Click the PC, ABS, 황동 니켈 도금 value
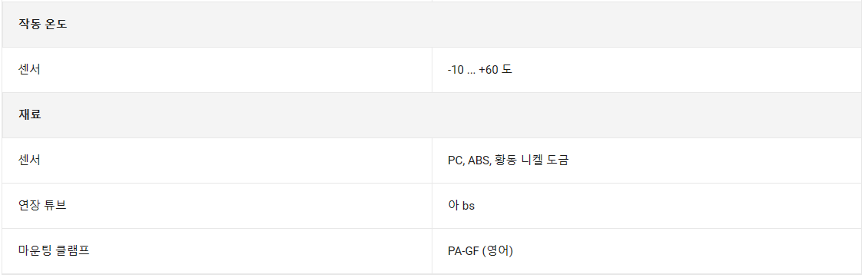Screen dimensions: 868x278 point(509,161)
